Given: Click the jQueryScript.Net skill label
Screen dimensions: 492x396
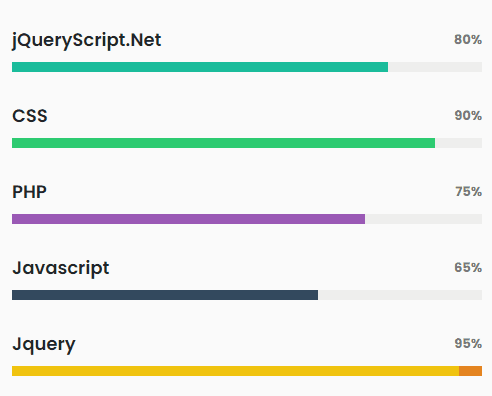Looking at the screenshot, I should click(x=87, y=41).
